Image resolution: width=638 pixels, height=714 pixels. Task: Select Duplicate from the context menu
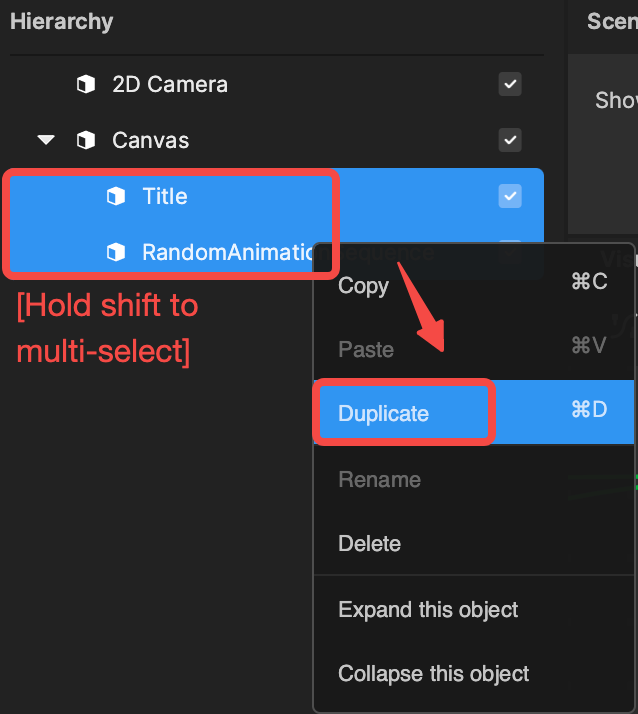pos(474,412)
